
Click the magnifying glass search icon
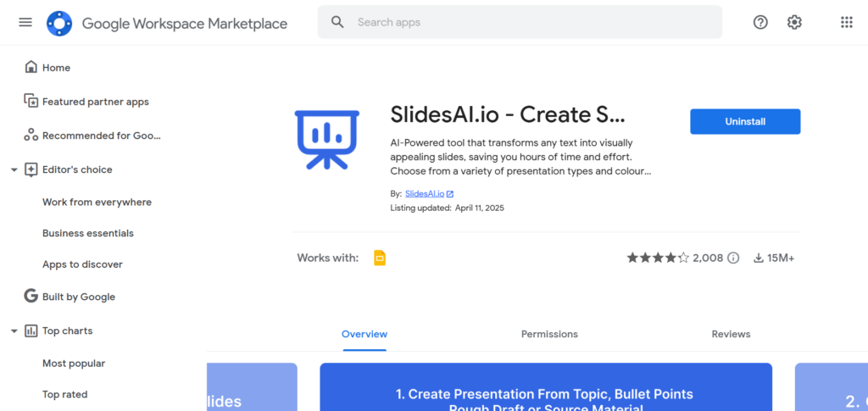click(x=337, y=22)
